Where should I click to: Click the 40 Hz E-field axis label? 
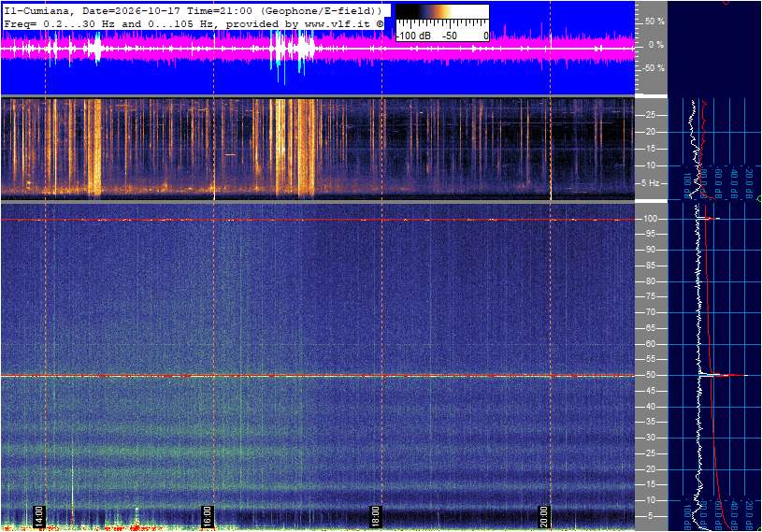pyautogui.click(x=650, y=407)
